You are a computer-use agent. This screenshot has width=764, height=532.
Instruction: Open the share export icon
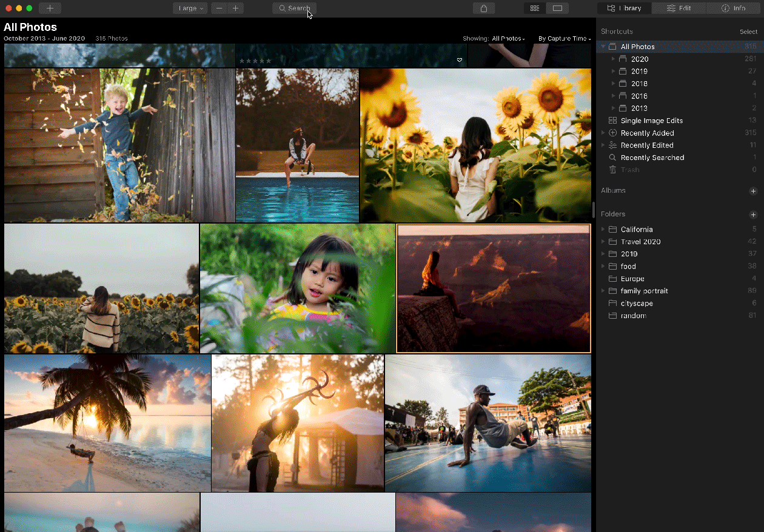[483, 8]
